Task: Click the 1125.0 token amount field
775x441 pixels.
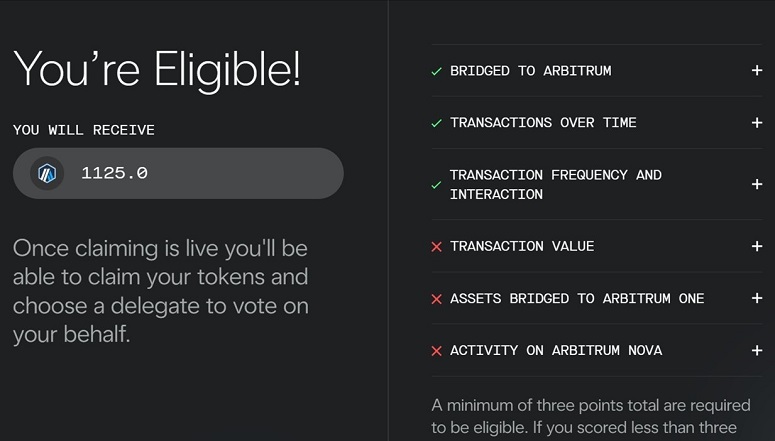Action: pyautogui.click(x=180, y=173)
